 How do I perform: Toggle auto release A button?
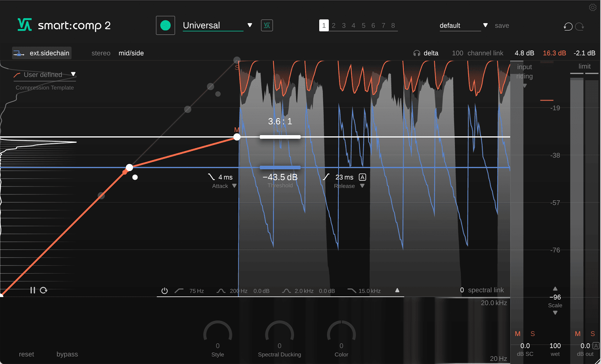point(362,177)
